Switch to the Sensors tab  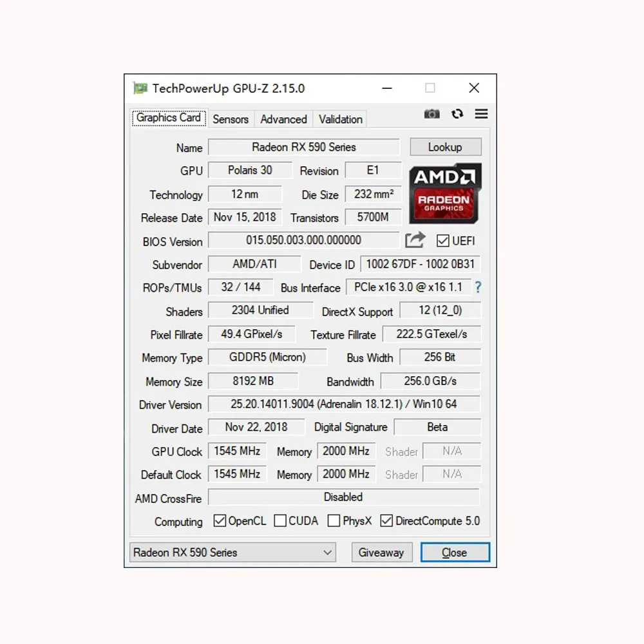pyautogui.click(x=231, y=119)
